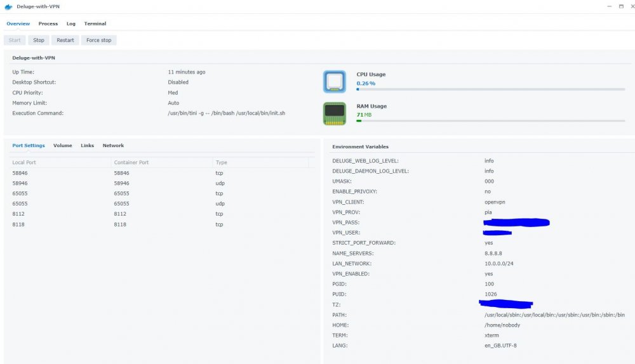Select the 65055 udp port row
This screenshot has height=364, width=635.
[x=162, y=204]
